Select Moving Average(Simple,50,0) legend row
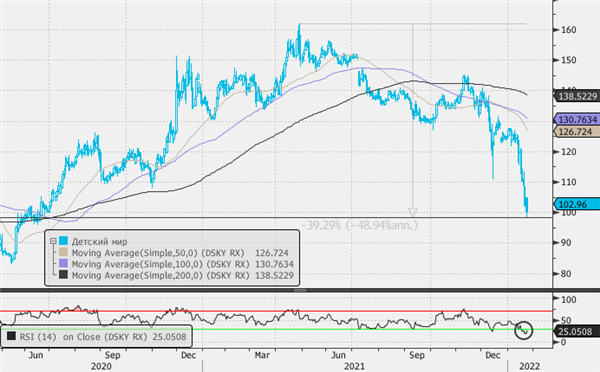The width and height of the screenshot is (600, 372). coord(180,253)
